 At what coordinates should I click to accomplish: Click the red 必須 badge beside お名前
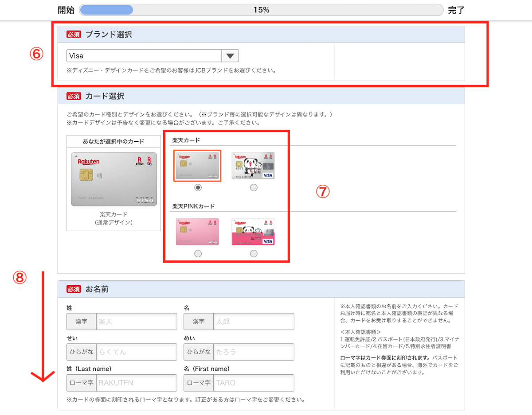coord(74,289)
